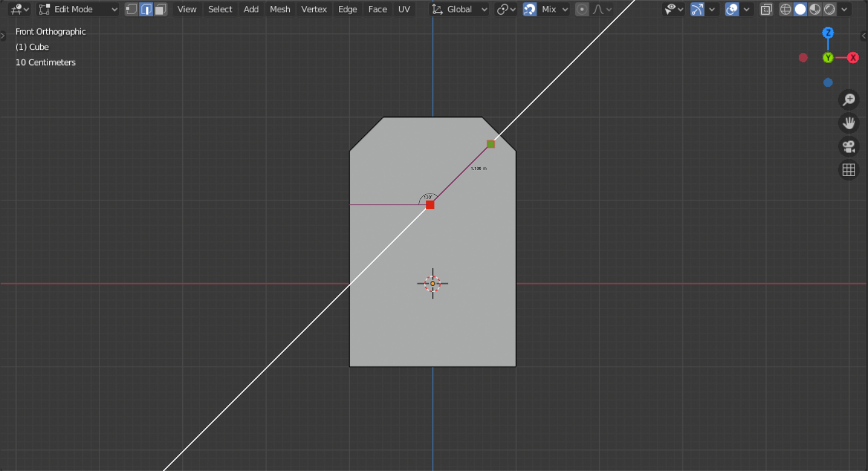Expand overlays options arrow
The image size is (868, 471).
(747, 9)
